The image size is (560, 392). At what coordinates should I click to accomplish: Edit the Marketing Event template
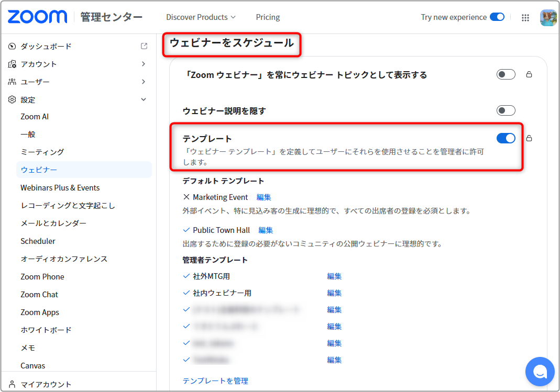tap(263, 197)
